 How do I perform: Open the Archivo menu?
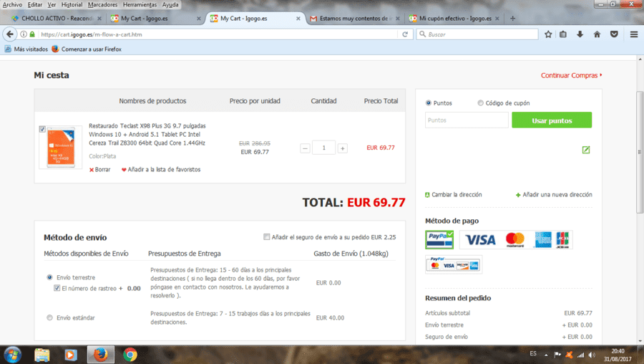(12, 4)
